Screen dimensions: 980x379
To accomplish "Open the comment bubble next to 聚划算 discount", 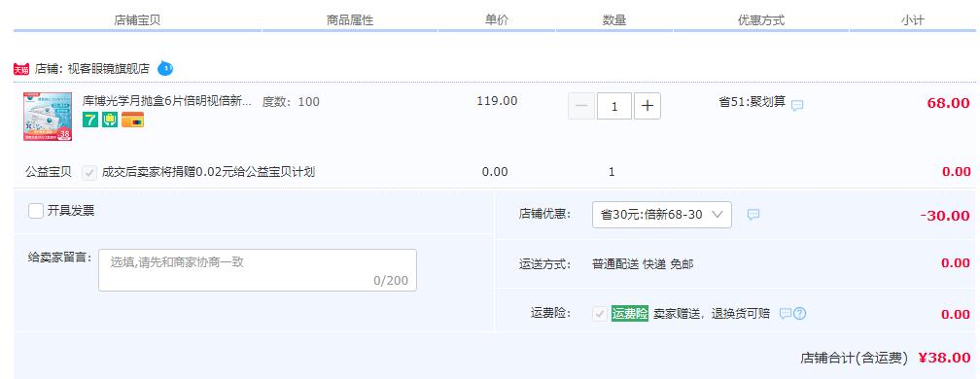I will point(797,106).
